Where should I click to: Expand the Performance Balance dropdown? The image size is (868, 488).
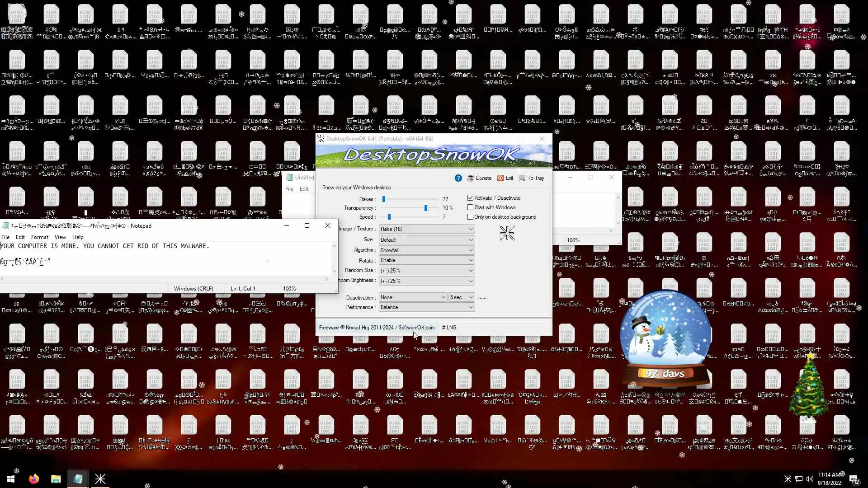coord(426,307)
